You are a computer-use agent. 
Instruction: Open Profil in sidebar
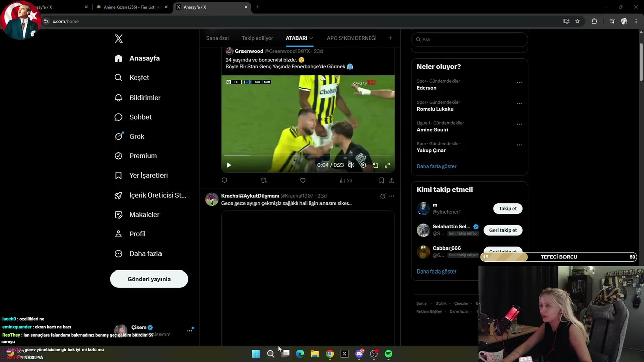pyautogui.click(x=130, y=234)
